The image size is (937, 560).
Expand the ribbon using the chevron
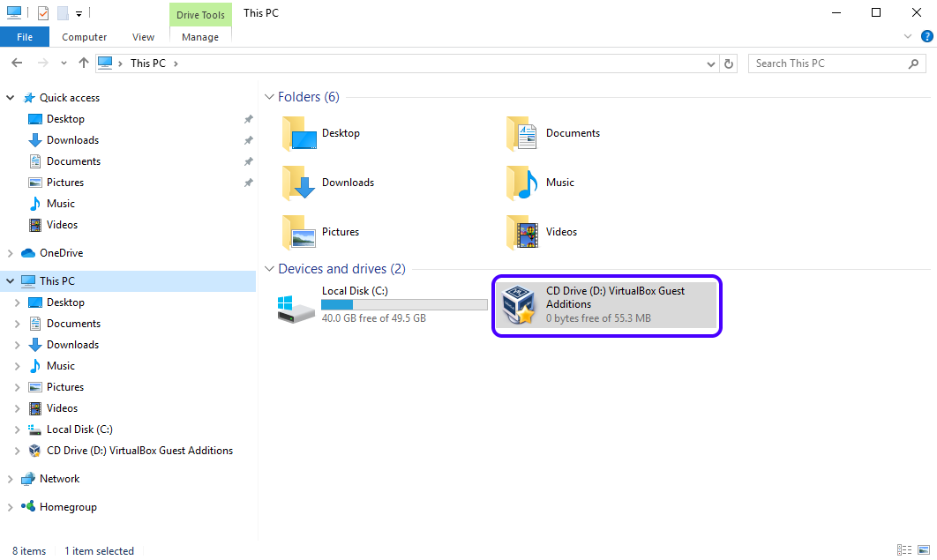[908, 36]
